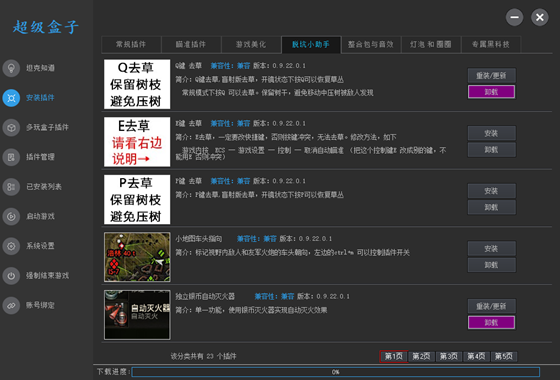Click purple 卸载 for Q键去草 plugin
Viewport: 560px width, 380px height.
point(491,92)
